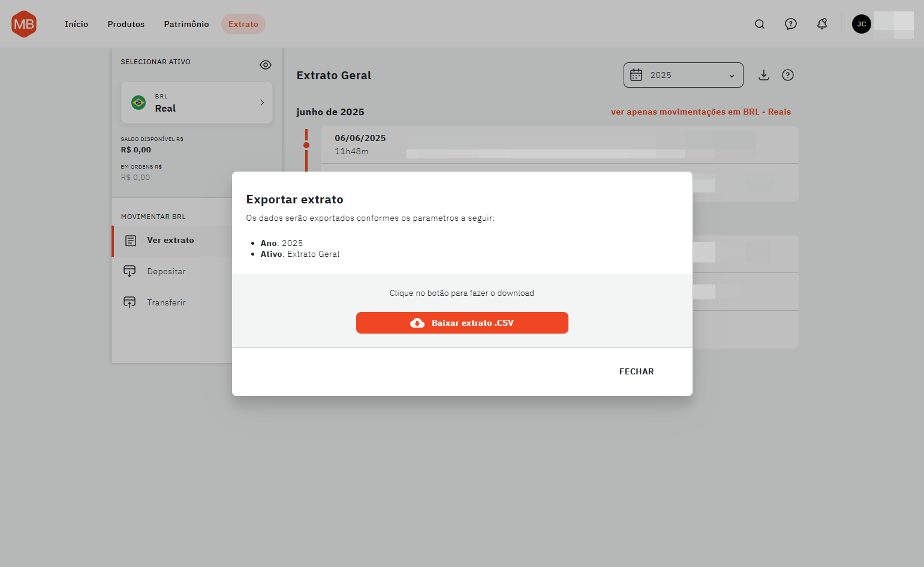
Task: Click the Extrato Geral heading
Action: point(334,76)
